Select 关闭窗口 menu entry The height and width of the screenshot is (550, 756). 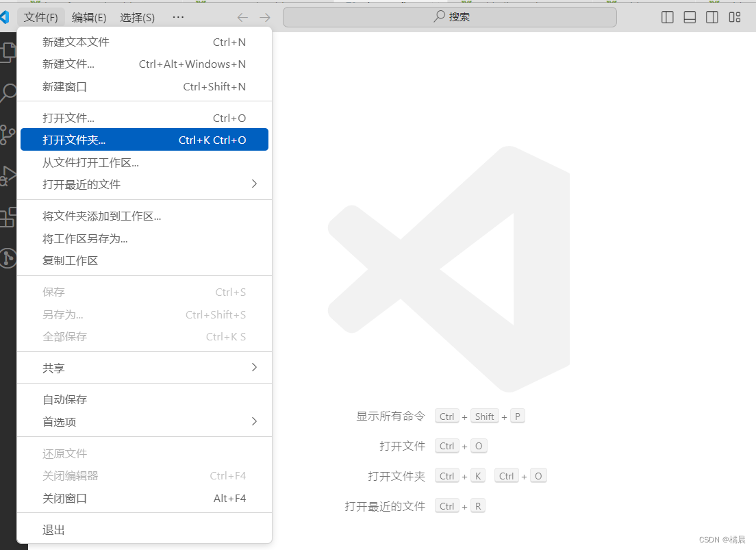coord(144,499)
